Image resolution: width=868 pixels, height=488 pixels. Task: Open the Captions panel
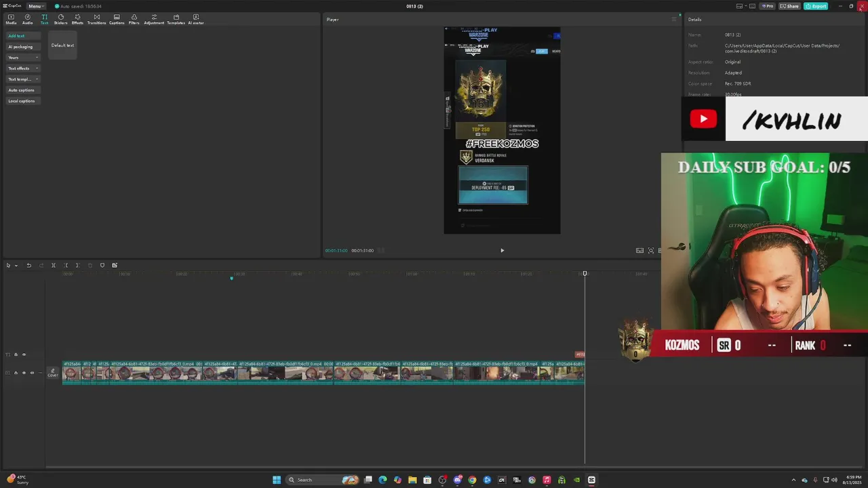[x=117, y=19]
